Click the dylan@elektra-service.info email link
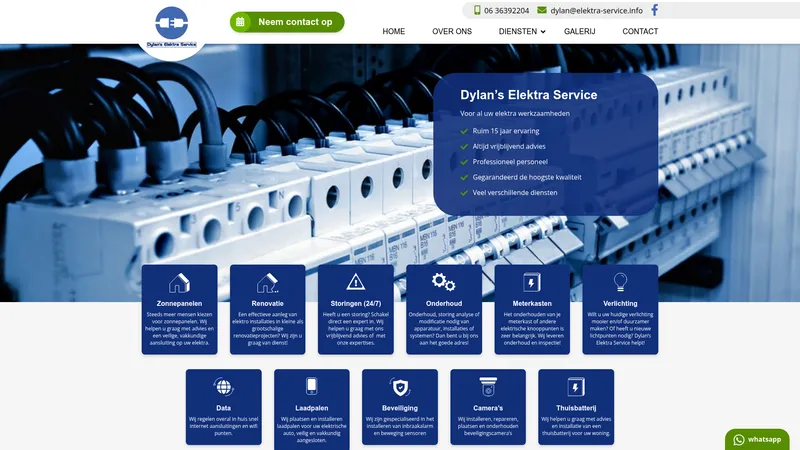The image size is (800, 450). click(596, 10)
